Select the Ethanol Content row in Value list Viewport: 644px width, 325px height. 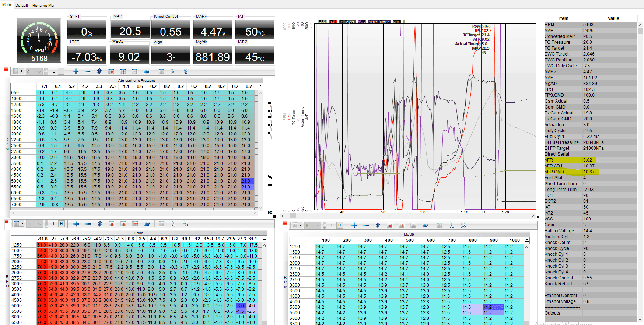(x=591, y=296)
